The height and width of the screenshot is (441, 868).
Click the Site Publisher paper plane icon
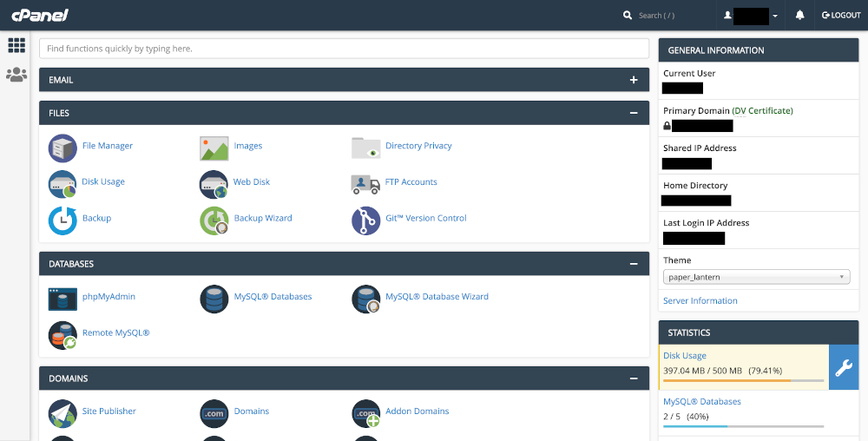62,413
